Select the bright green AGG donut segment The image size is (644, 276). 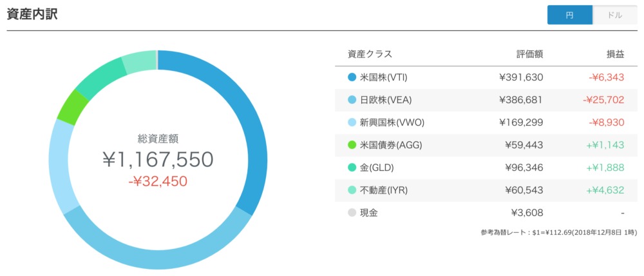(73, 107)
